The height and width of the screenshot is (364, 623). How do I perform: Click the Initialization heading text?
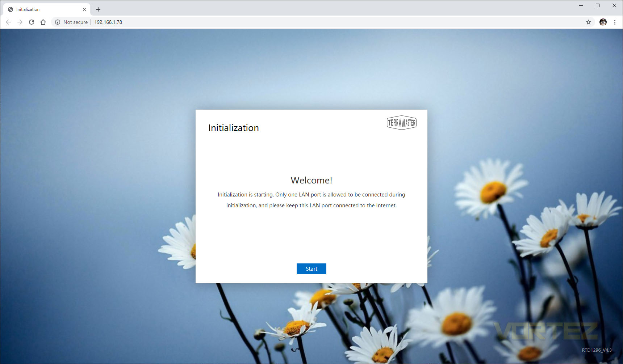click(234, 128)
